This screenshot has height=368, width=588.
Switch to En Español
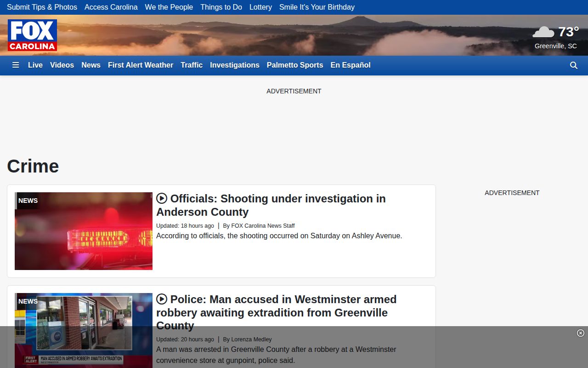351,65
